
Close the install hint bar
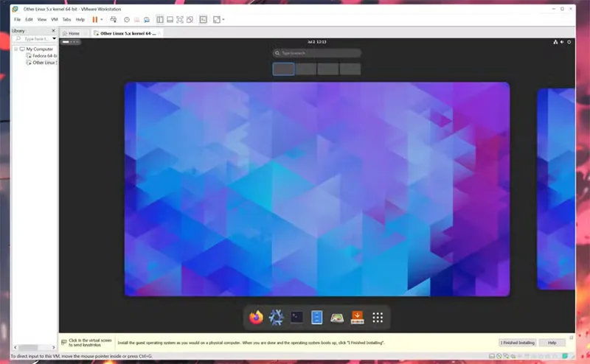tap(571, 337)
